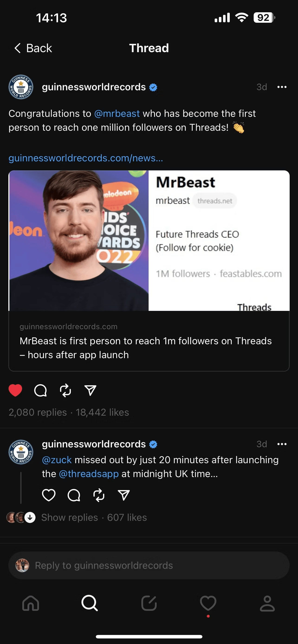Repost the main MrBeast post

click(65, 390)
